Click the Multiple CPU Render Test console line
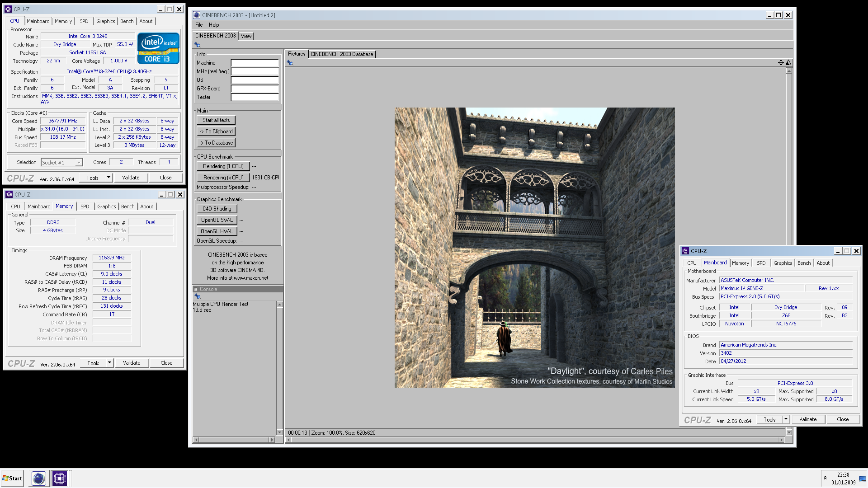Image resolution: width=868 pixels, height=488 pixels. tap(221, 304)
